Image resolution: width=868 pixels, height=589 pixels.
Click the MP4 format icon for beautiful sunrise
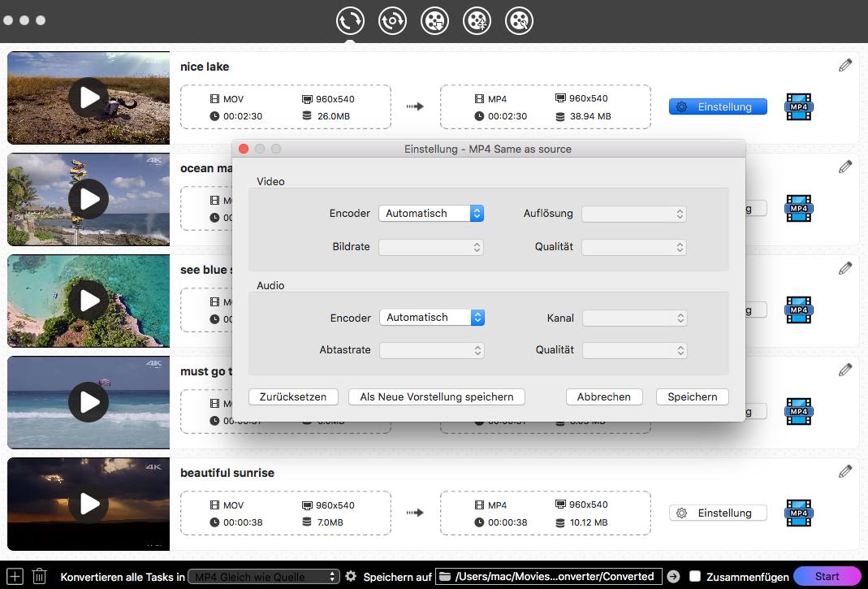pos(798,513)
